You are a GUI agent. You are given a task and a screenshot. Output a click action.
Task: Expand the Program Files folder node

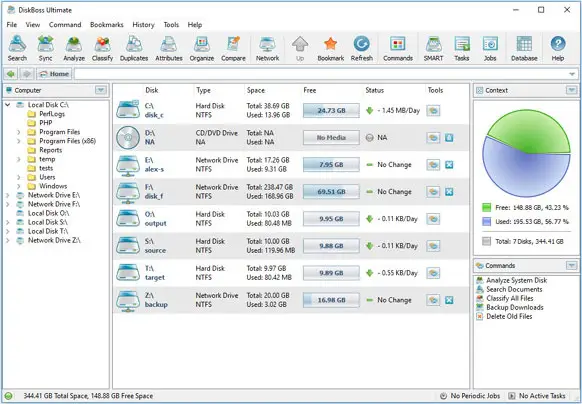[x=19, y=132]
